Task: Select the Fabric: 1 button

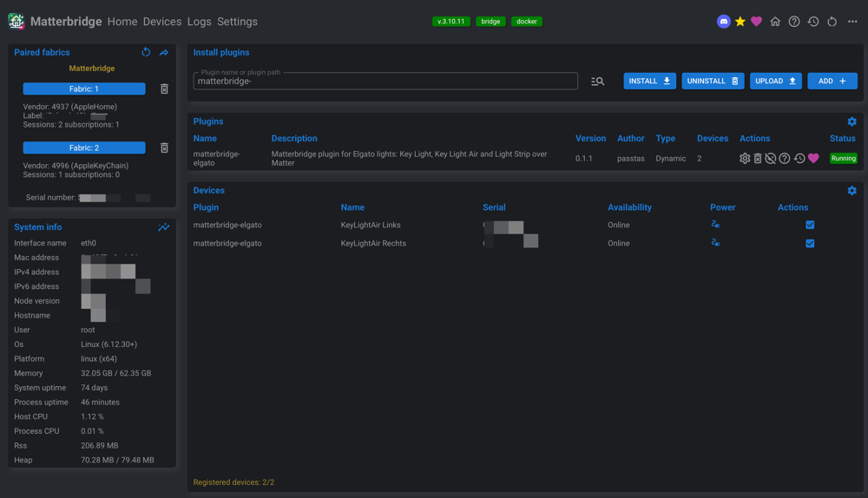Action: pos(84,88)
